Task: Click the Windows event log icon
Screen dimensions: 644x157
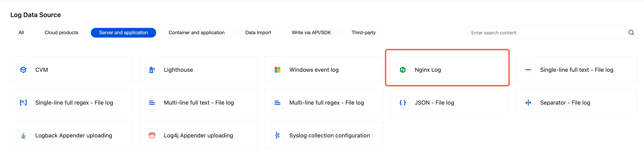Action: coord(277,70)
